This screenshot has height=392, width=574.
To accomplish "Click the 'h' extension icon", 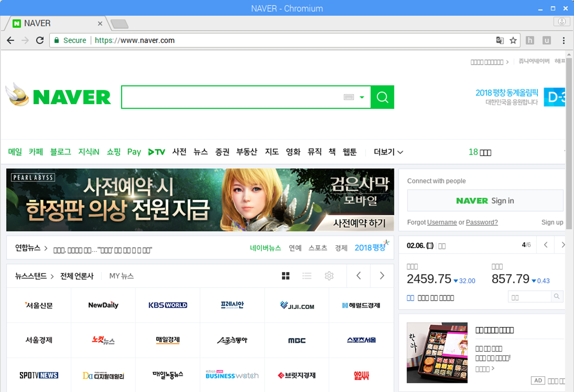I will click(x=530, y=40).
